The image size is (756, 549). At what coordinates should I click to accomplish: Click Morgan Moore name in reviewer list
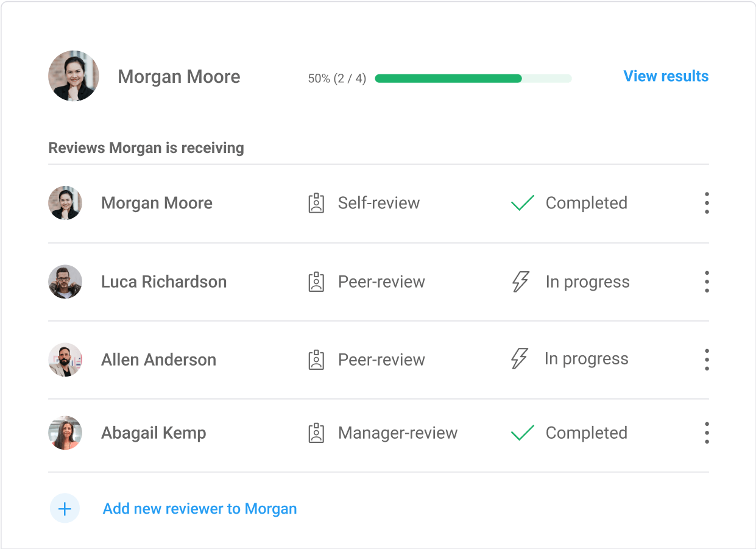(157, 203)
